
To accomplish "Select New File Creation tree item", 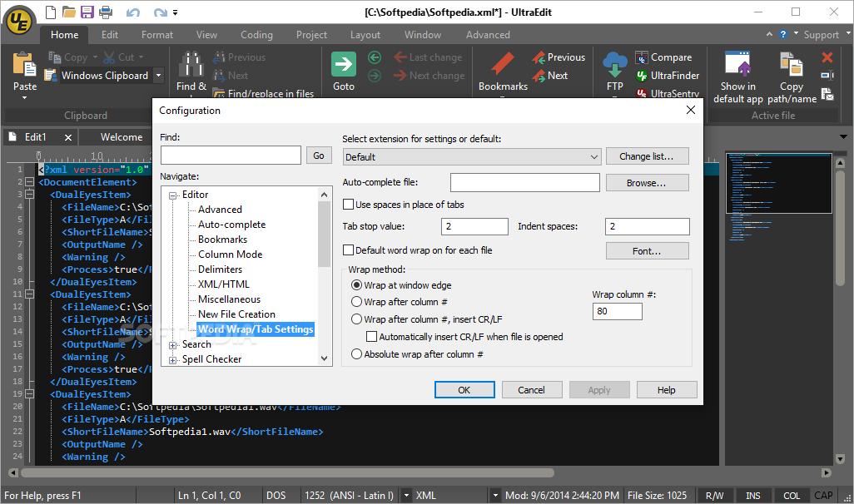I will click(x=236, y=314).
